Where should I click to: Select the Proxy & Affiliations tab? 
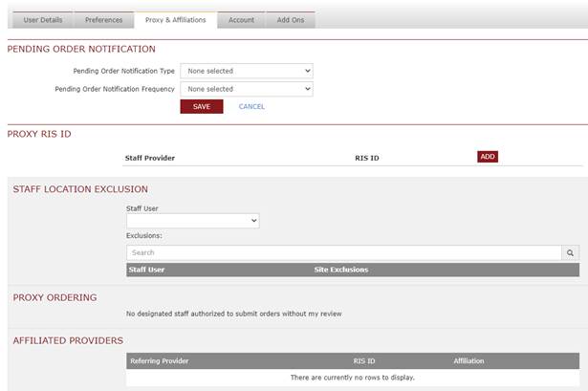coord(175,20)
